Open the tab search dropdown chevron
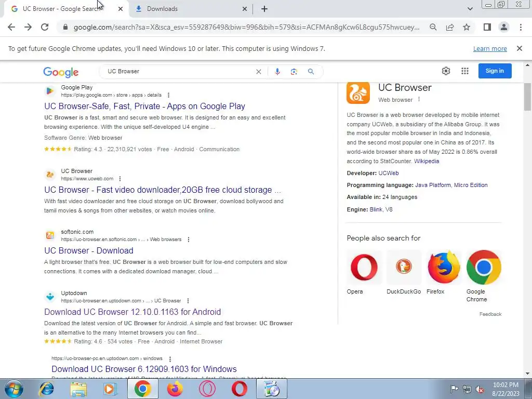The image size is (532, 399). (x=470, y=9)
